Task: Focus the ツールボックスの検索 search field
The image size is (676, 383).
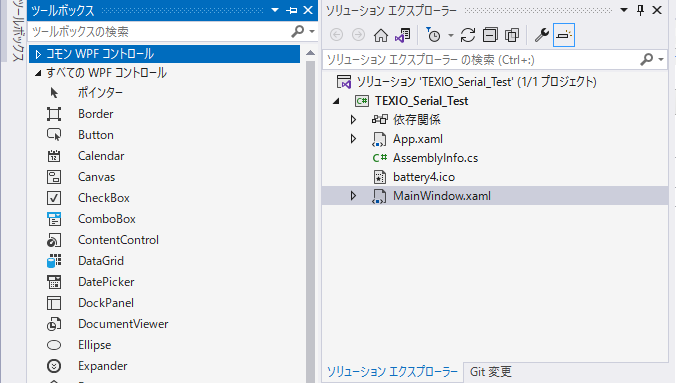Action: coord(160,31)
